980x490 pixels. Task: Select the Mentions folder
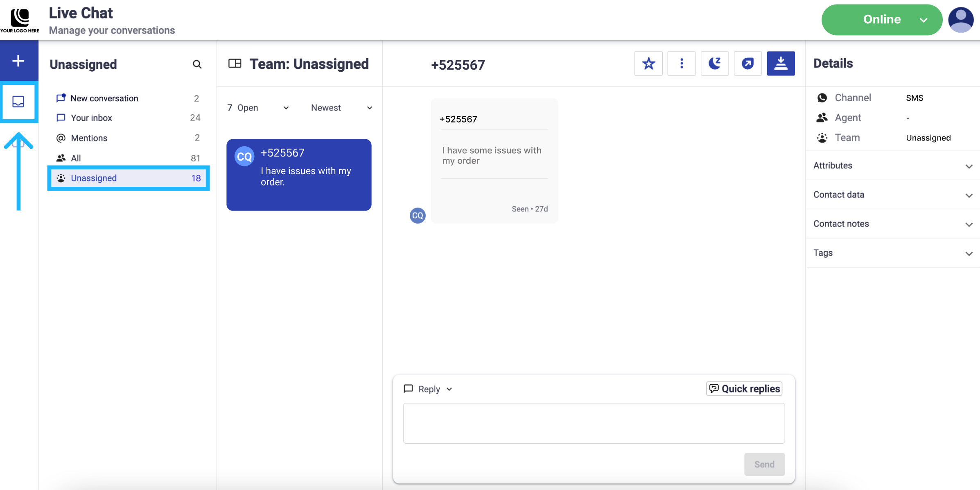(89, 138)
